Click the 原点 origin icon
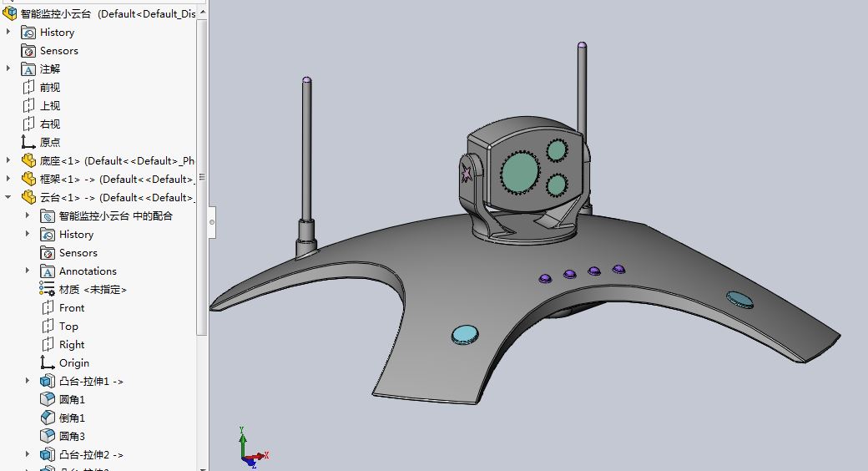 click(x=28, y=143)
